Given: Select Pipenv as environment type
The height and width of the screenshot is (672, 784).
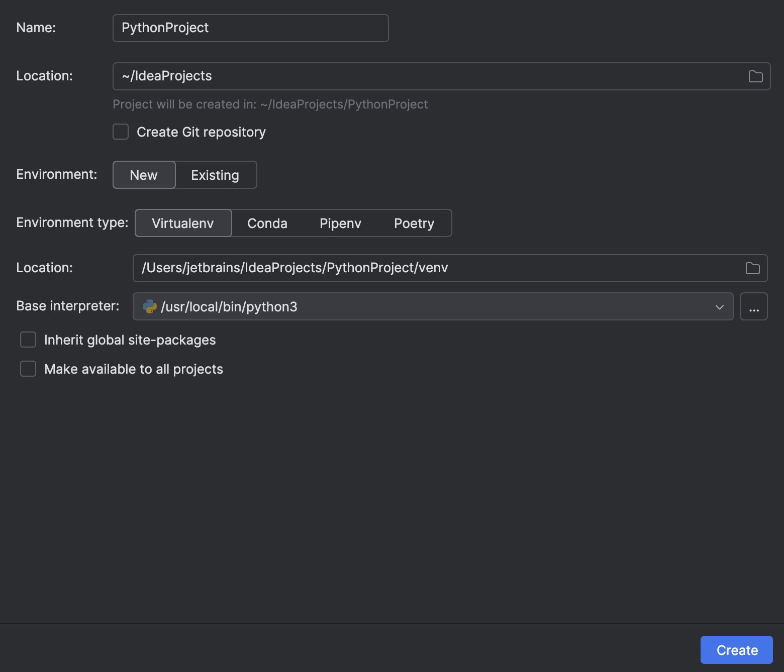Looking at the screenshot, I should click(340, 223).
